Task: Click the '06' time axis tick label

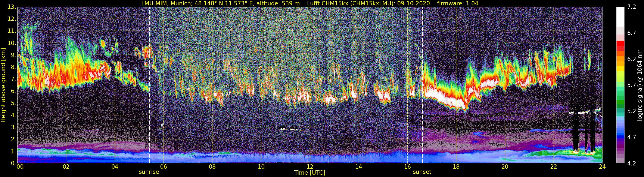Action: [164, 167]
